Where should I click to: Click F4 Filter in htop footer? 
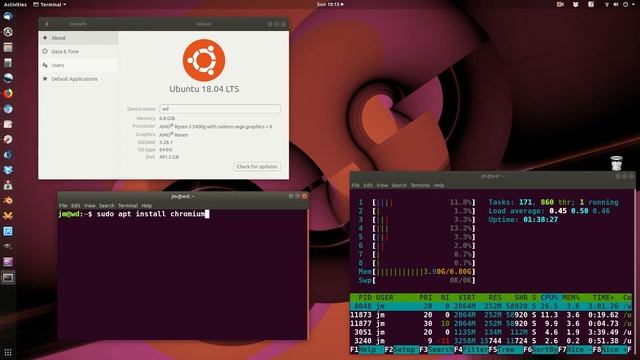tap(471, 350)
